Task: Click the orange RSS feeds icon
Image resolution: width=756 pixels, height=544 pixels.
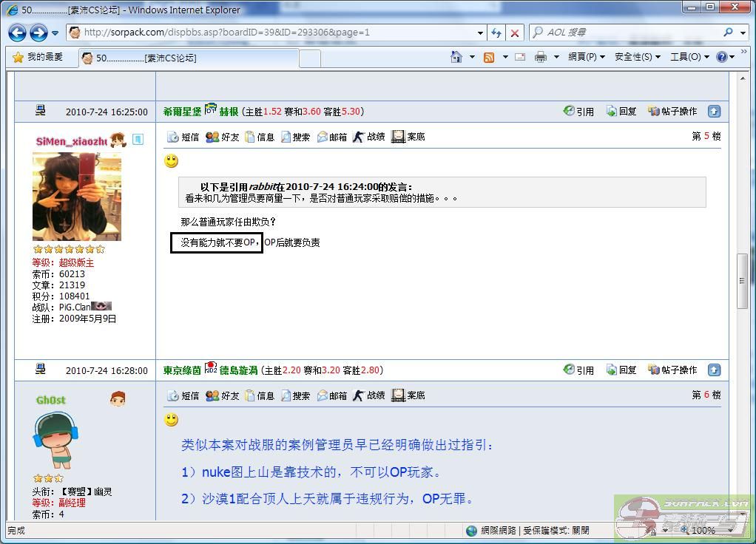Action: coord(489,57)
